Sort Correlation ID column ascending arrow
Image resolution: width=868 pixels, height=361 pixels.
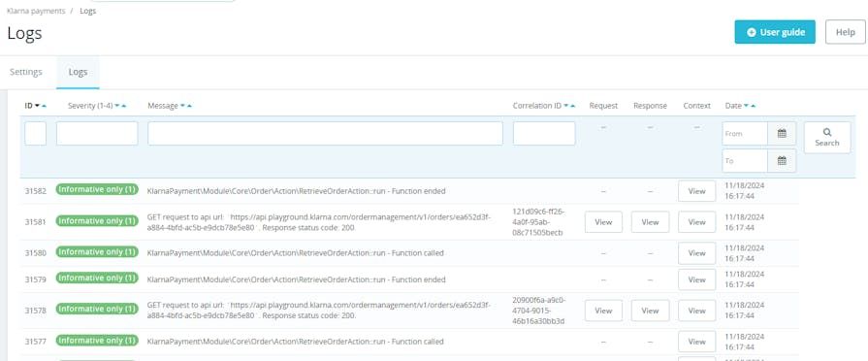(573, 106)
